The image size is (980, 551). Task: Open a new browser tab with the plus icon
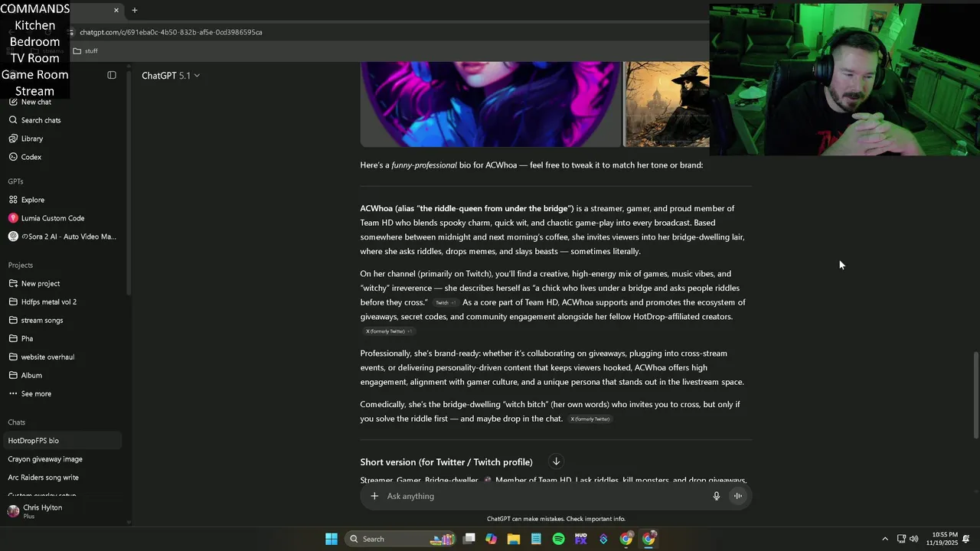point(135,10)
